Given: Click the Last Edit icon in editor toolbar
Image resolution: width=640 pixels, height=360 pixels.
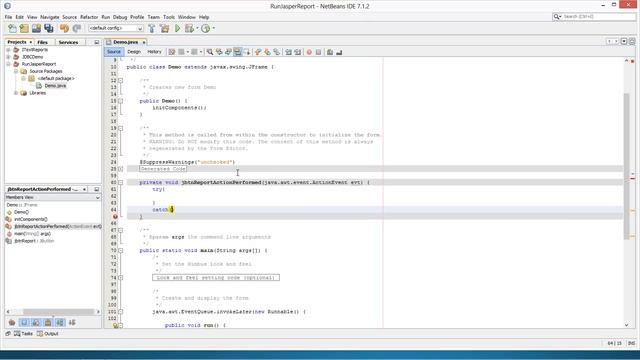Looking at the screenshot, I should [x=172, y=52].
